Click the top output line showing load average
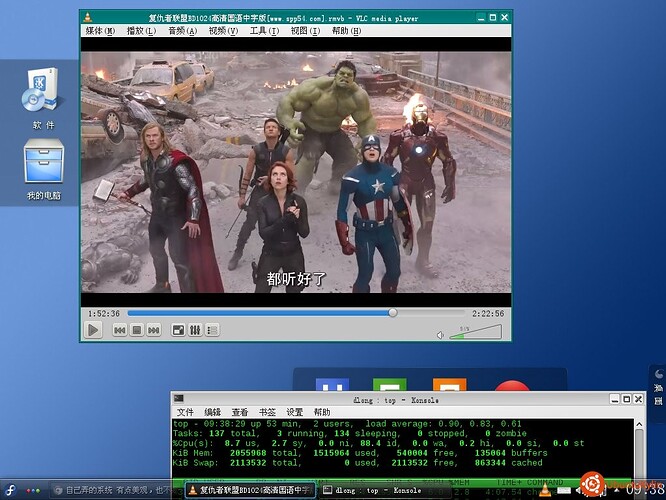 (x=347, y=424)
